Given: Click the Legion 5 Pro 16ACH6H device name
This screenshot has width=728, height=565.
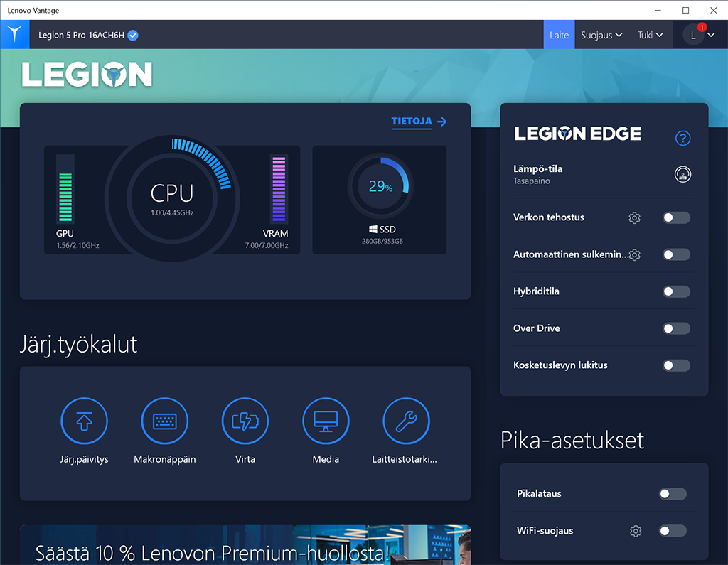Looking at the screenshot, I should pyautogui.click(x=81, y=36).
